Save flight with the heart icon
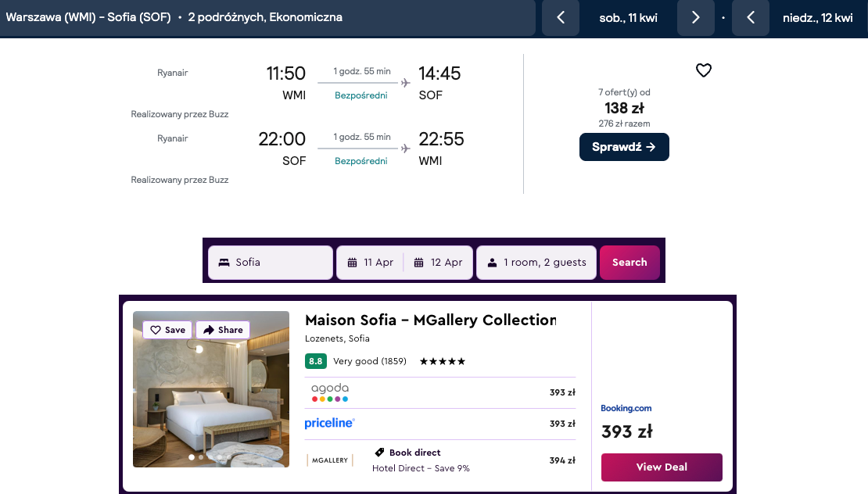This screenshot has height=494, width=868. (704, 70)
